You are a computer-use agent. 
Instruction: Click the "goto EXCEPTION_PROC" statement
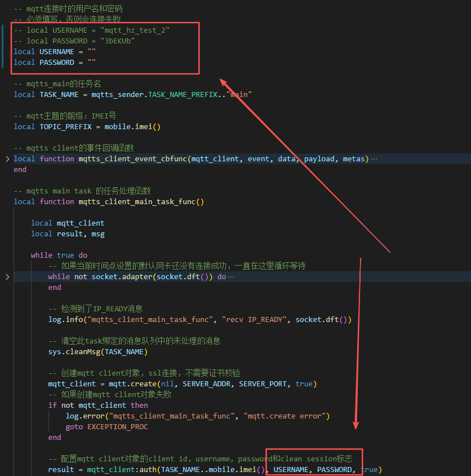106,427
